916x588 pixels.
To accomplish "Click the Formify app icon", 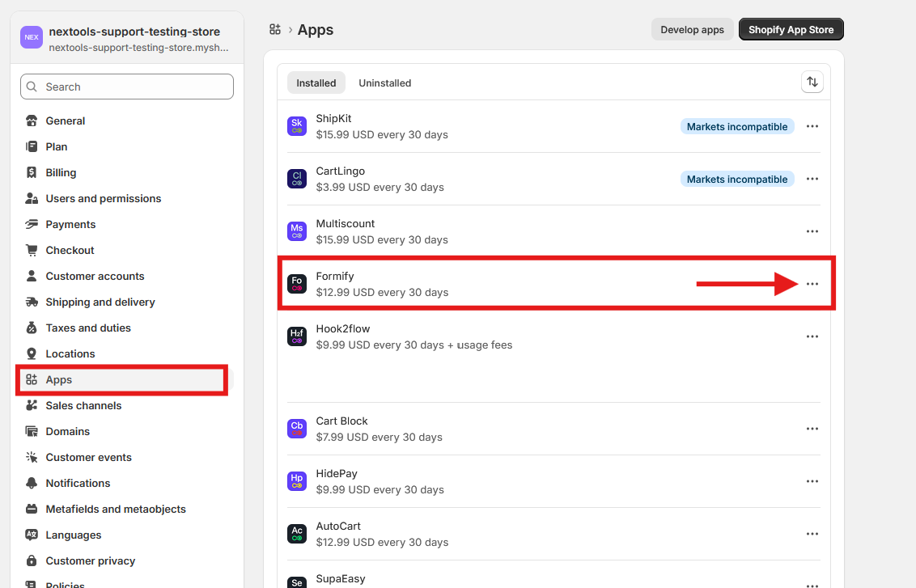I will (297, 284).
